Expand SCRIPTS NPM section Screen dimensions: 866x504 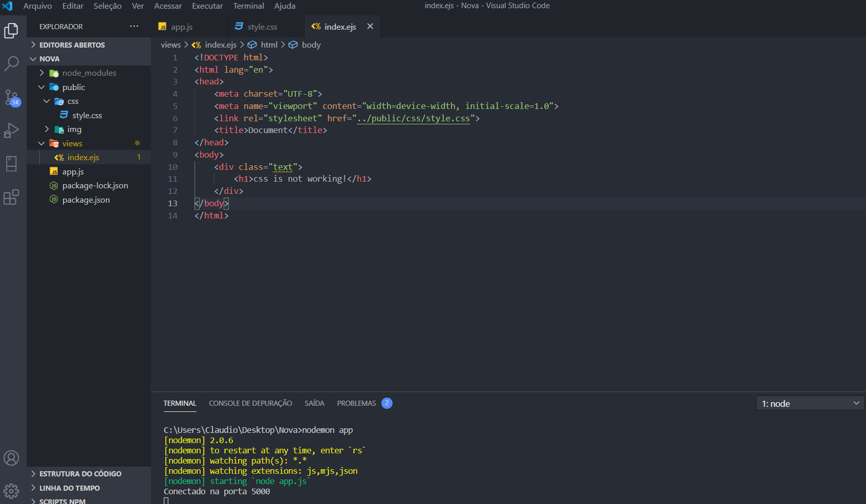[x=89, y=500]
